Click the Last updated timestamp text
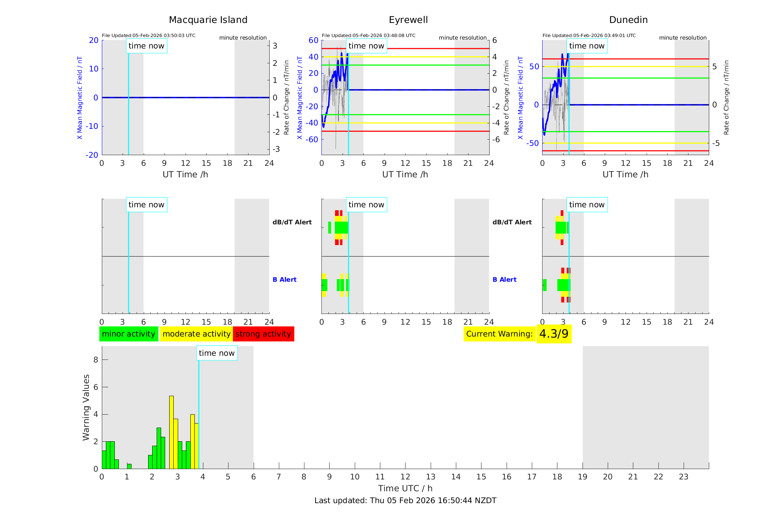The width and height of the screenshot is (784, 532). (405, 501)
